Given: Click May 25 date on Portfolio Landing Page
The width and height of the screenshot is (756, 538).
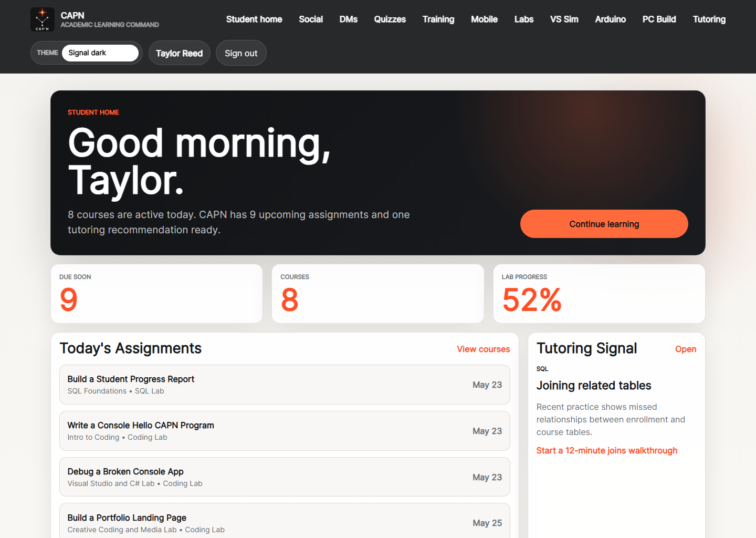Looking at the screenshot, I should click(487, 523).
